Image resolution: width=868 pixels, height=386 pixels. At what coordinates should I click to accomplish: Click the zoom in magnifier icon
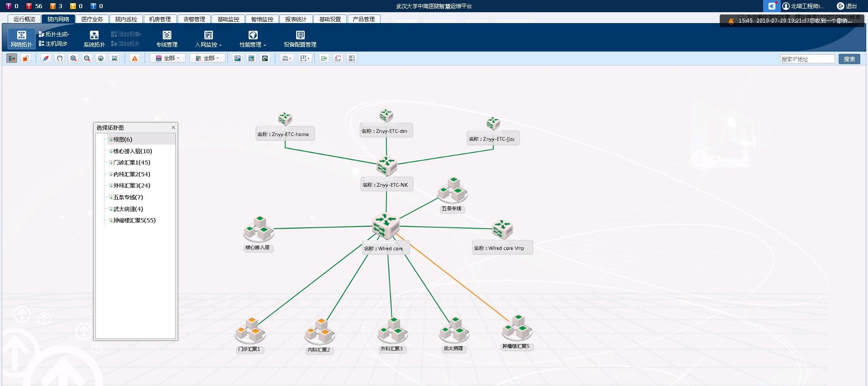coord(73,58)
